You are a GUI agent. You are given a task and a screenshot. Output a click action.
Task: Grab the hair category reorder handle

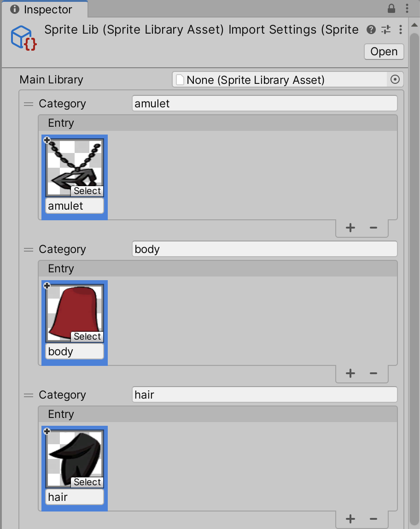click(x=29, y=395)
